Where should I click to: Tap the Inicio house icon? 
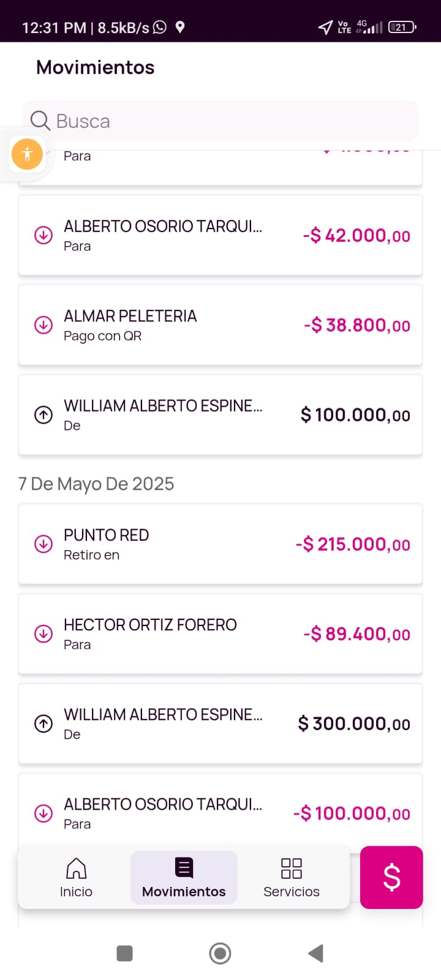point(76,869)
